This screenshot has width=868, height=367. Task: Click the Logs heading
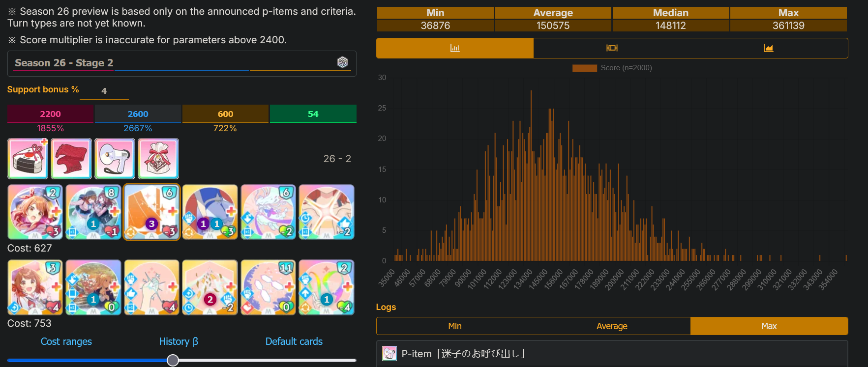(x=386, y=307)
